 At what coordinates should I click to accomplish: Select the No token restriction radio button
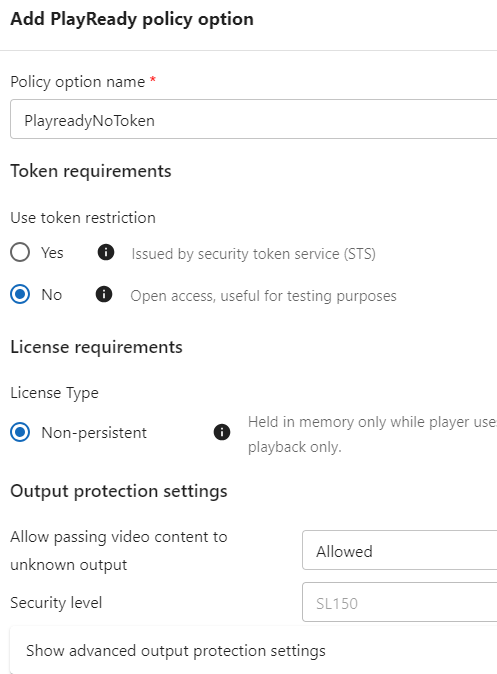coord(20,294)
